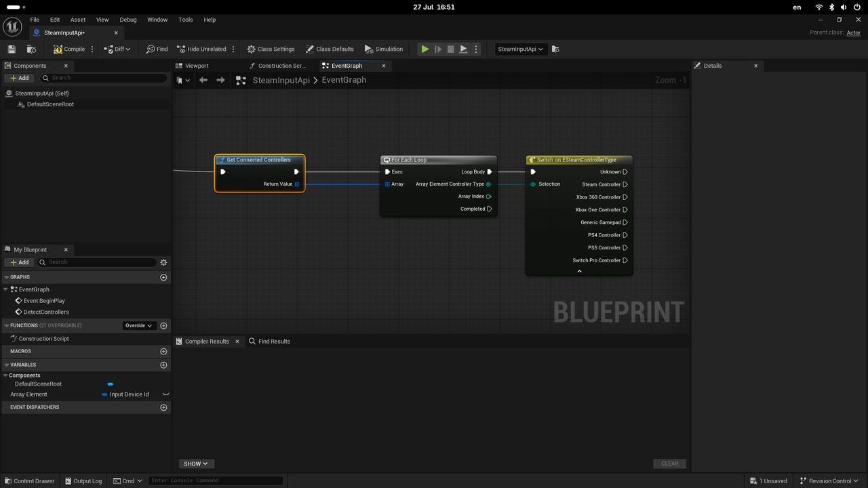Collapse the Switch node with bottom chevron
This screenshot has height=488, width=868.
(x=579, y=271)
